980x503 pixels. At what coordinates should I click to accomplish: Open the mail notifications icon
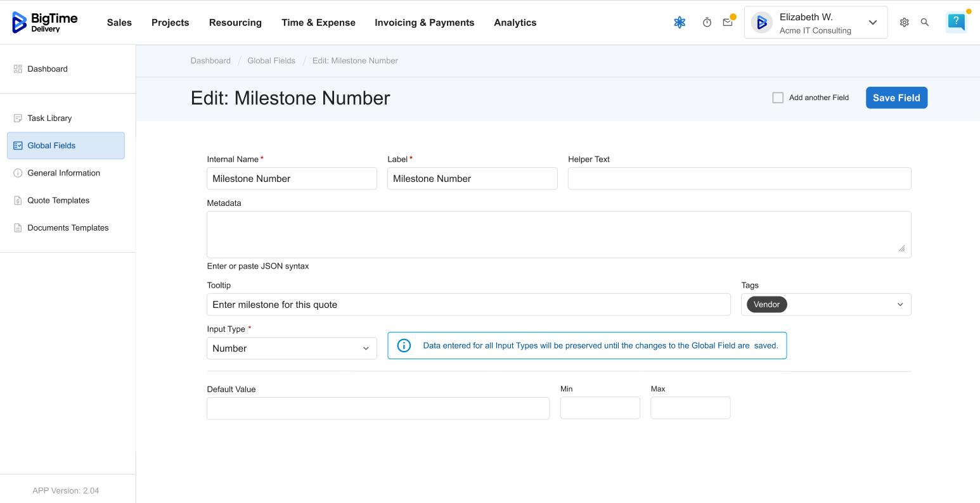[x=728, y=23]
